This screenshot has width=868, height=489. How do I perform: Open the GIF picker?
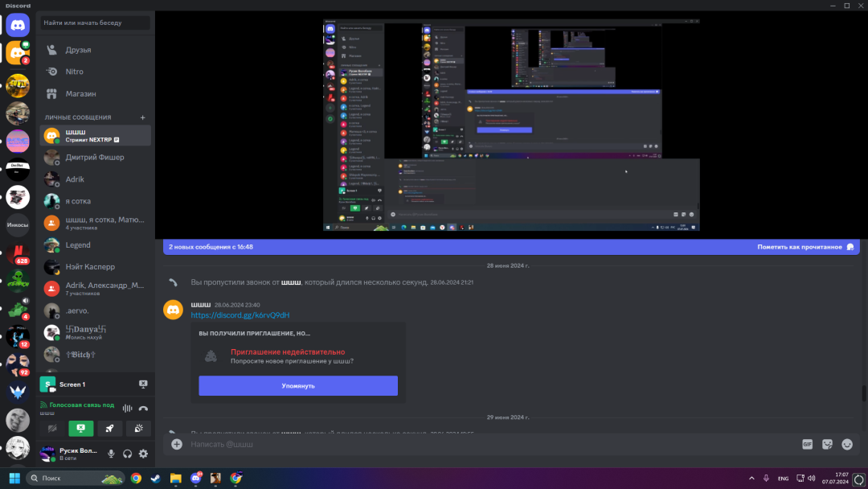tap(807, 444)
